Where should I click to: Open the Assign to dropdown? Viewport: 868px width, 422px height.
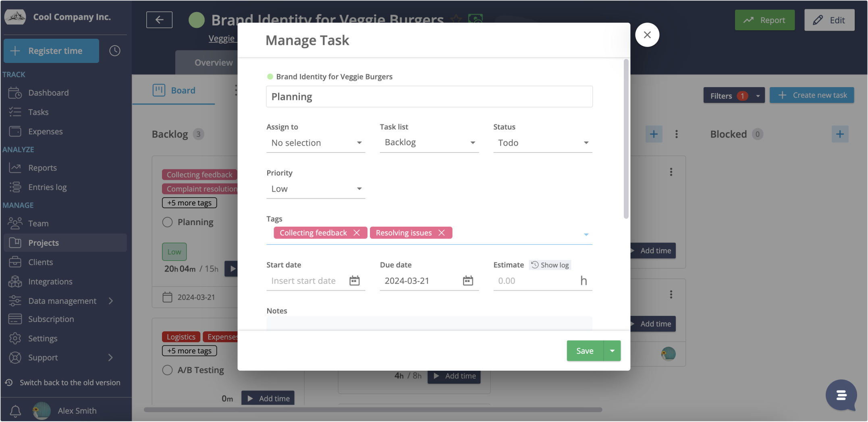coord(316,143)
